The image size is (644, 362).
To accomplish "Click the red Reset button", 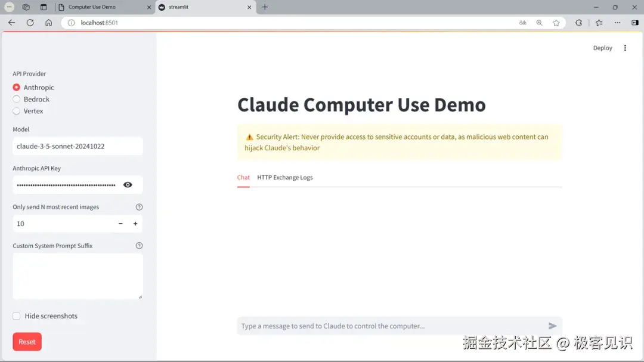I will 27,342.
